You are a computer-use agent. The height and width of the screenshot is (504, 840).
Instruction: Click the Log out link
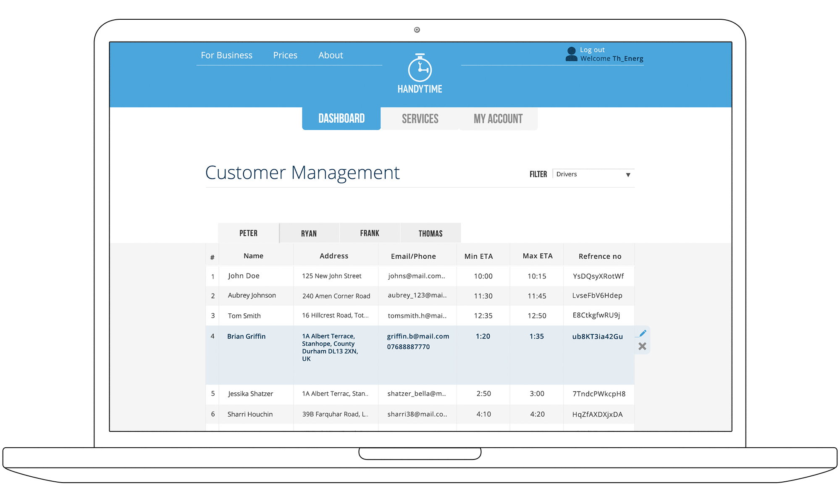point(592,50)
